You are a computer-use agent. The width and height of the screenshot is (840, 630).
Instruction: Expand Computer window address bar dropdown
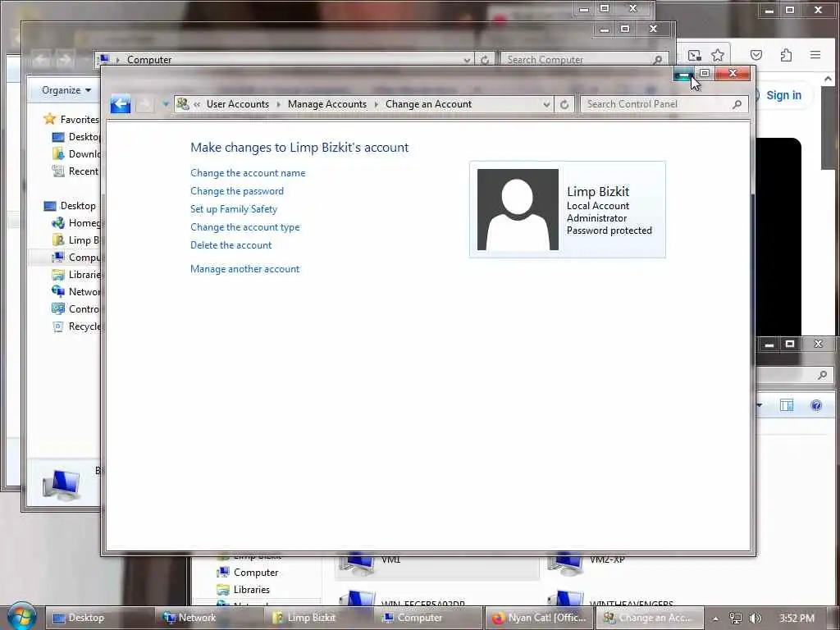coord(467,60)
